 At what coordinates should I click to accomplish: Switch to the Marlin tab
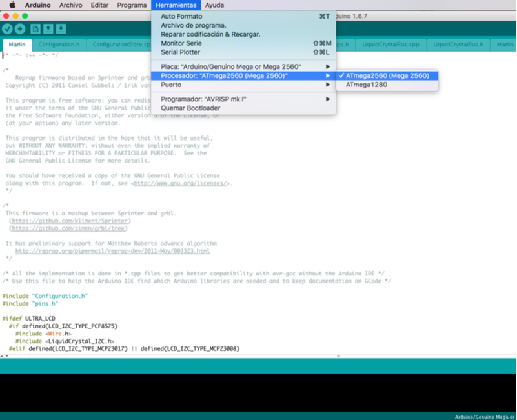(x=17, y=45)
